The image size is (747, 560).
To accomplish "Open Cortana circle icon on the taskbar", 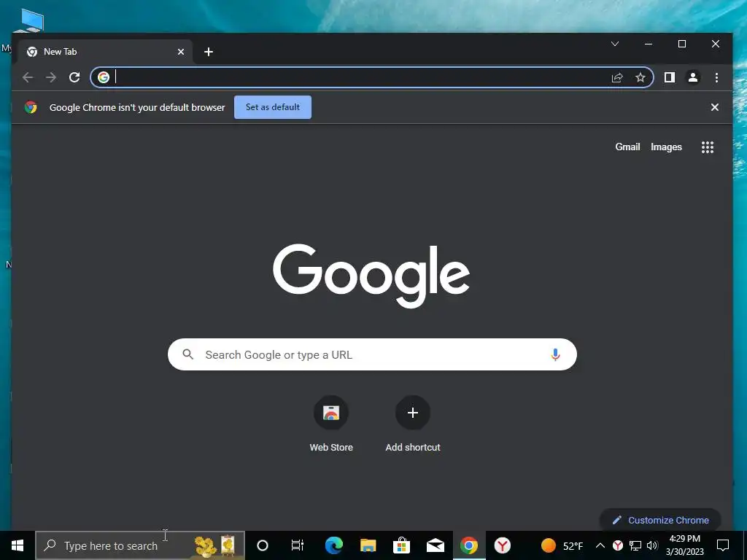I will pyautogui.click(x=263, y=545).
